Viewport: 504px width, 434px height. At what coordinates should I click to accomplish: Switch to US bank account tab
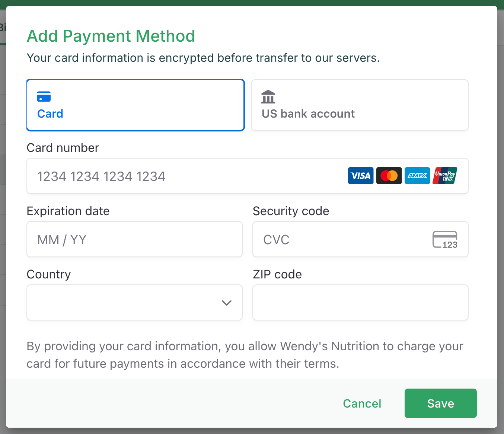click(x=360, y=105)
